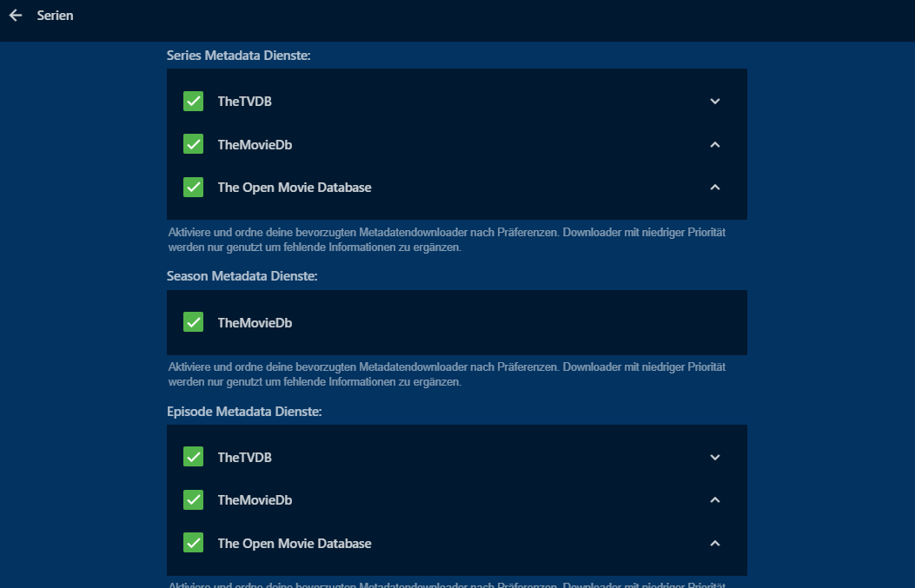The image size is (915, 588).
Task: Click TheMovieDb label in Season Metadata list
Action: [255, 322]
